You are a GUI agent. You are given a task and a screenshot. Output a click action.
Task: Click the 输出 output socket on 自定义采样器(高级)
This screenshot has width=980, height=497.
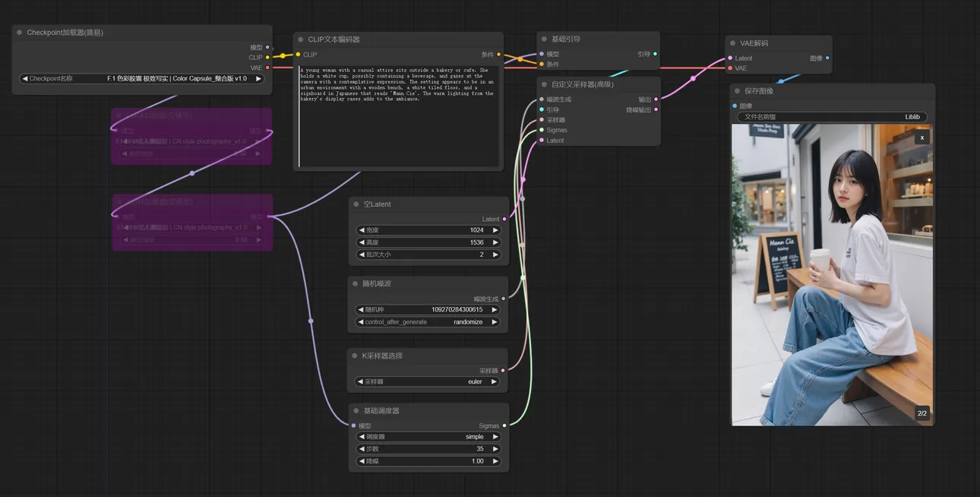click(656, 100)
